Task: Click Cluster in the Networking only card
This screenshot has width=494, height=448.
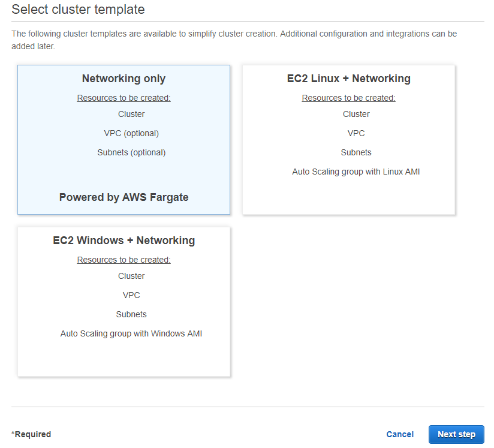Action: [131, 114]
